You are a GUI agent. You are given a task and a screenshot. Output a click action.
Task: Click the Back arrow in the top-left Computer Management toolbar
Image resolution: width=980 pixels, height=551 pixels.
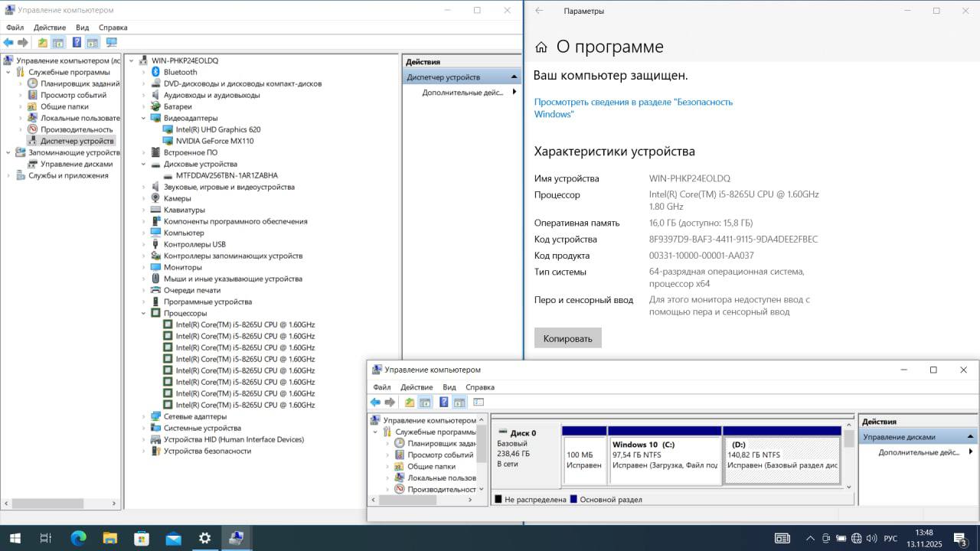click(x=8, y=42)
